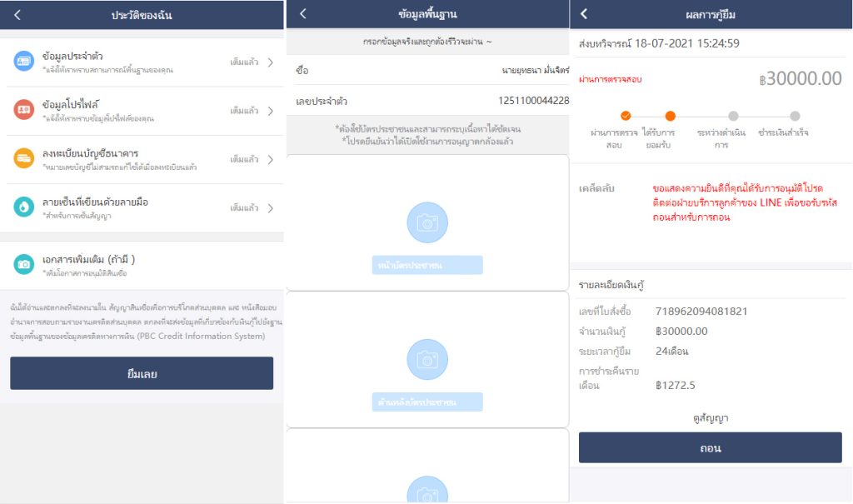Click the ชื่อ name field value

[x=536, y=70]
